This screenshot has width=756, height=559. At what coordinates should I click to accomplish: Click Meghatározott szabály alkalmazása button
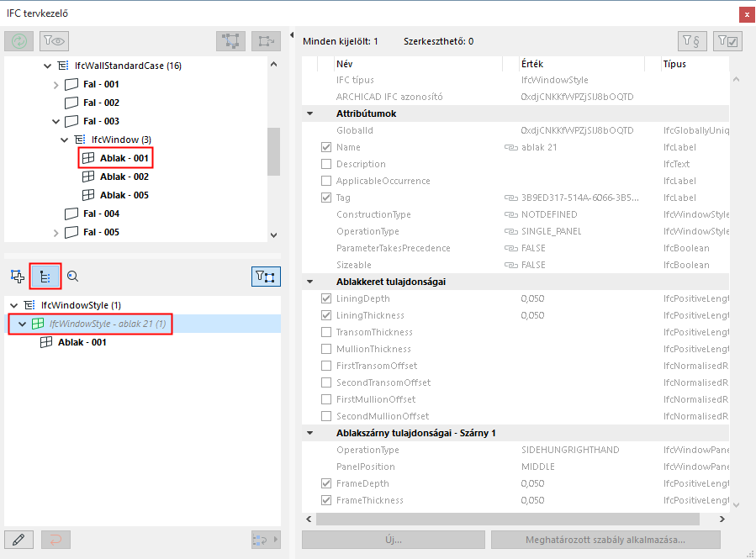coord(605,540)
